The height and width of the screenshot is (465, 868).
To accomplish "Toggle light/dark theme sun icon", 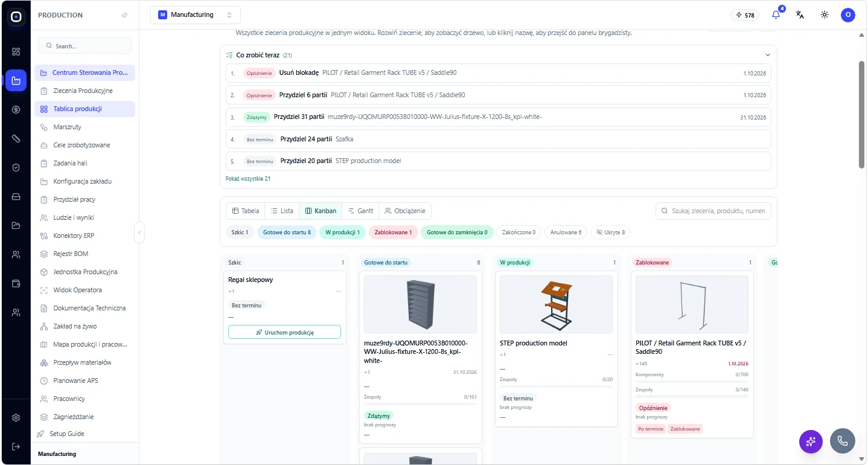I will [x=825, y=15].
